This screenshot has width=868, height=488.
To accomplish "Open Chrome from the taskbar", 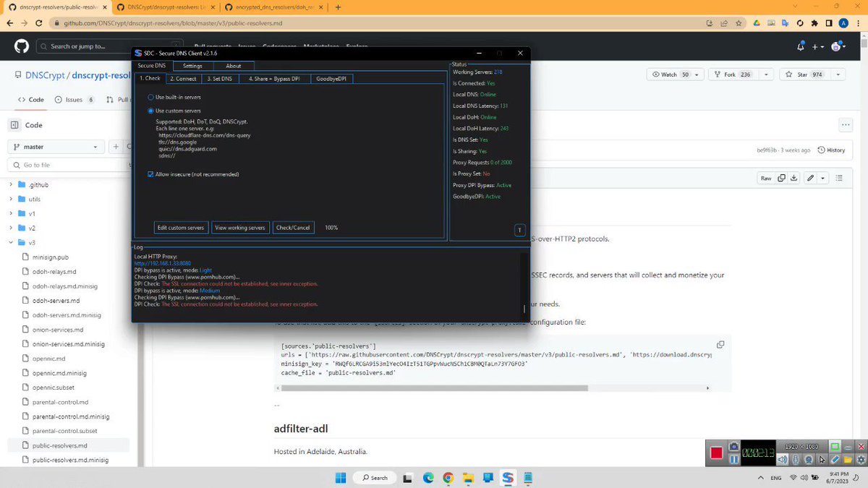I will tap(448, 478).
